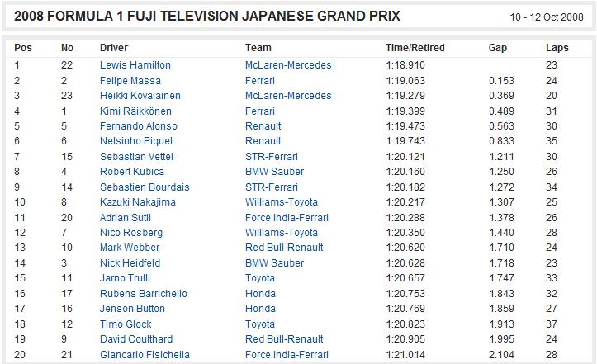Open Jenson Button driver link
The width and height of the screenshot is (597, 364).
tap(132, 309)
